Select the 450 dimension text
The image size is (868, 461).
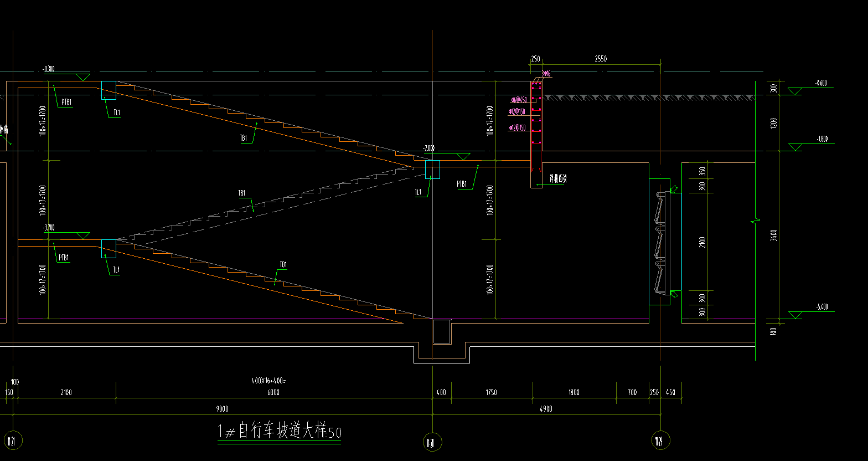tap(671, 392)
